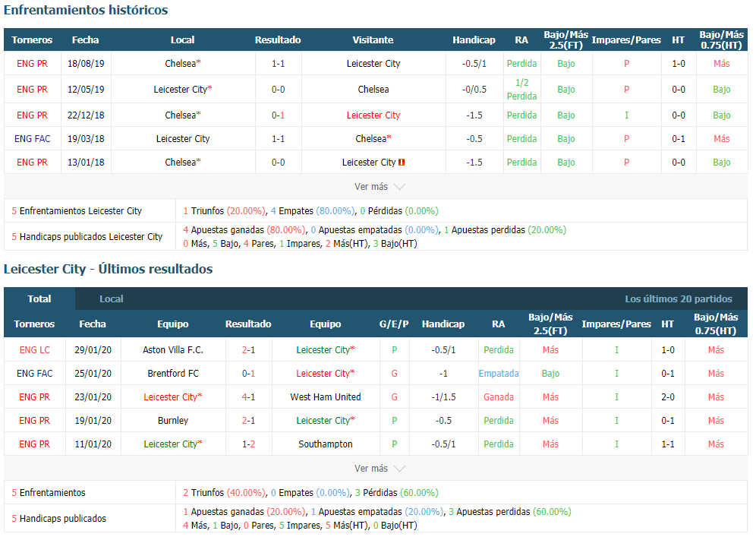The image size is (756, 537).
Task: Click 'Leicester City - Últimos resultados' heading
Action: 108,269
